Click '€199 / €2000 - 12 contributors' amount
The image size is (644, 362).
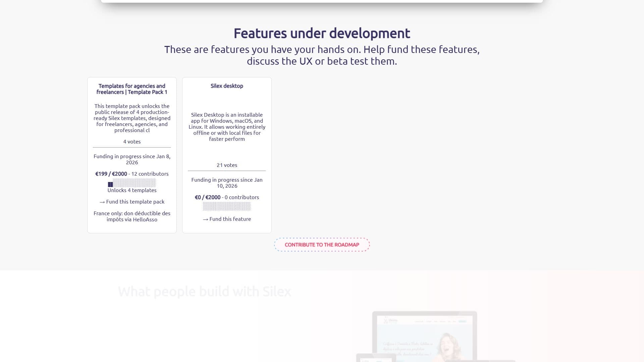(132, 174)
